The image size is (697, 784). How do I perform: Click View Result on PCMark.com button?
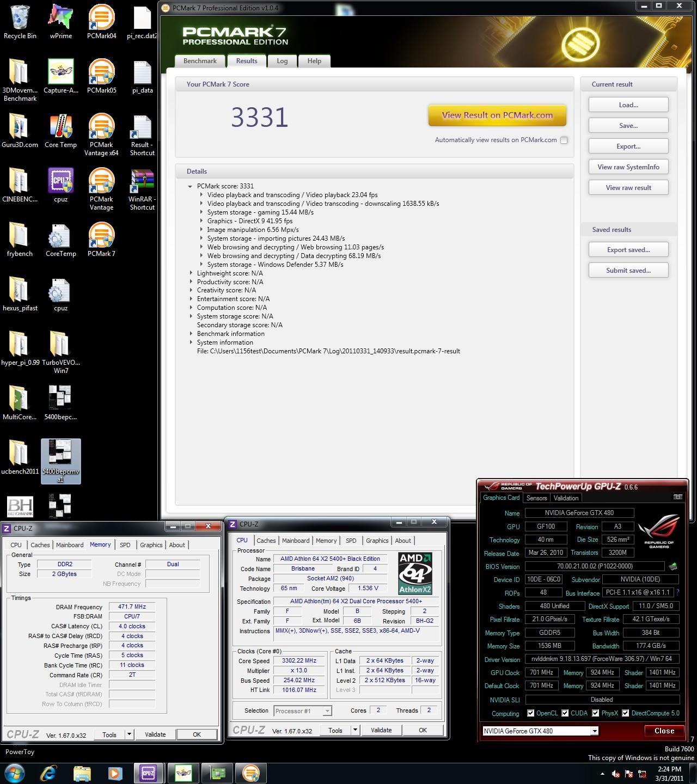(497, 115)
